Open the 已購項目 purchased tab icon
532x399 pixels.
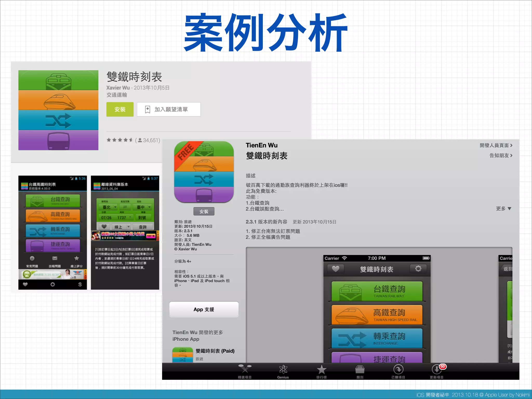[398, 370]
